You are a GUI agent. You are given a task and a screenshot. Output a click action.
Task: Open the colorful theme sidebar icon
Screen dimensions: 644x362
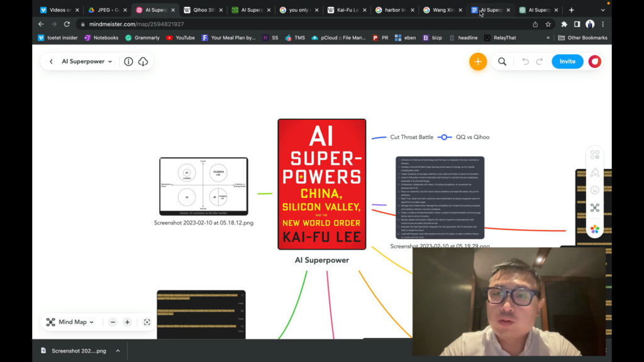(x=595, y=229)
